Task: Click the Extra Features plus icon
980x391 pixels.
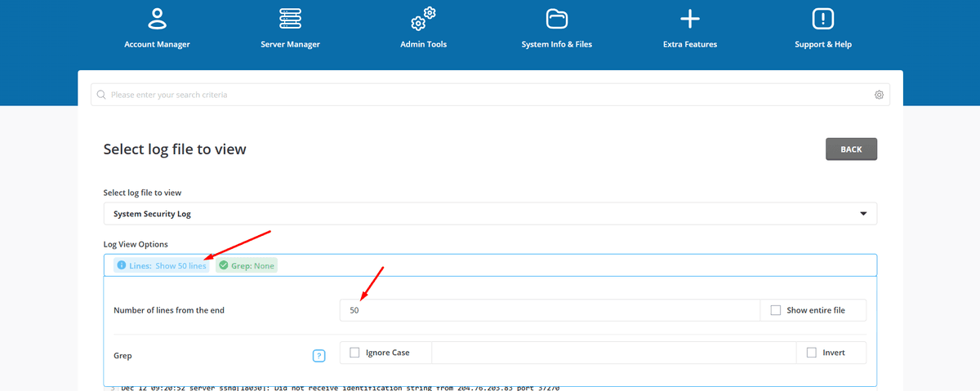Action: (690, 18)
